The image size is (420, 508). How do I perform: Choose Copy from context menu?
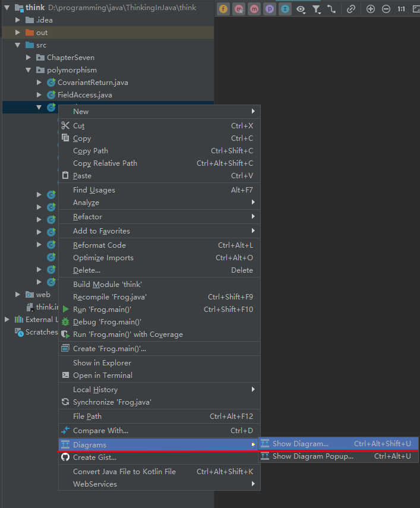(x=159, y=138)
